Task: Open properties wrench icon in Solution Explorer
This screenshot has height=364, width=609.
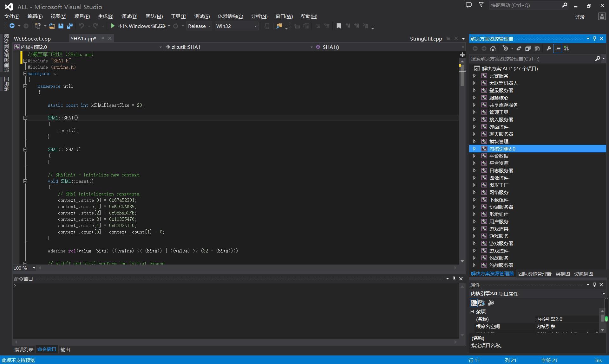Action: coord(549,48)
